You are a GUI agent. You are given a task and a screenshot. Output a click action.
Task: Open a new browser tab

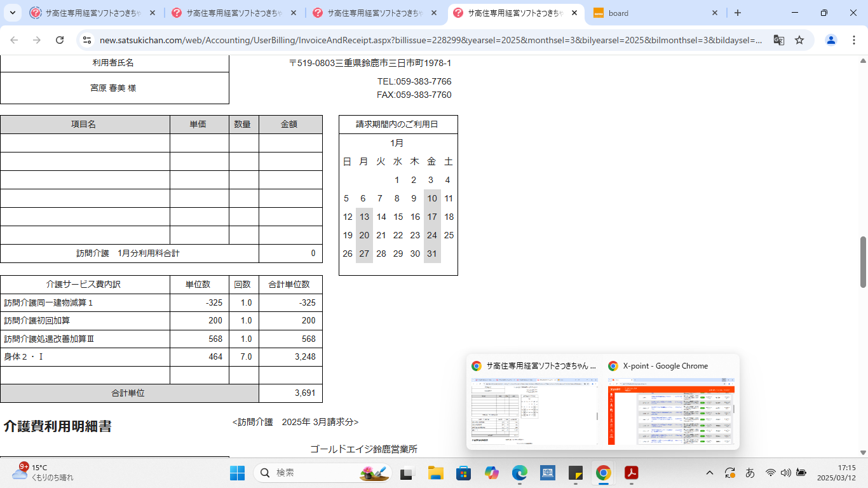(737, 13)
